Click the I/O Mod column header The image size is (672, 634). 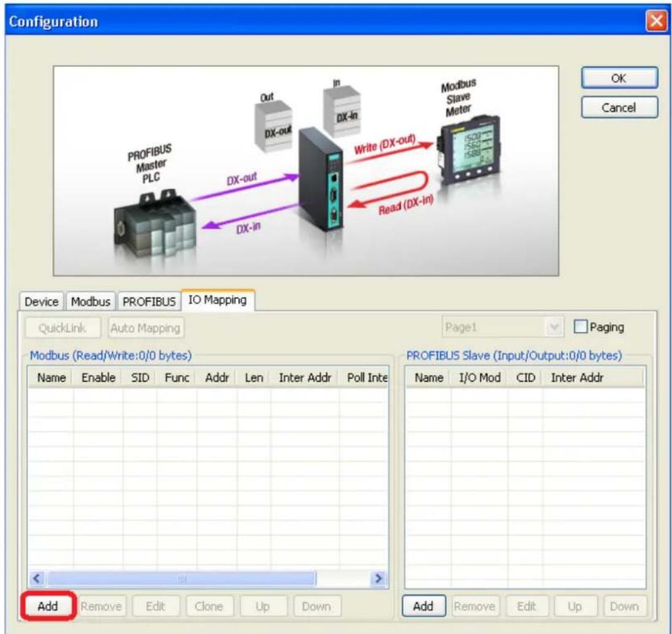tap(479, 378)
